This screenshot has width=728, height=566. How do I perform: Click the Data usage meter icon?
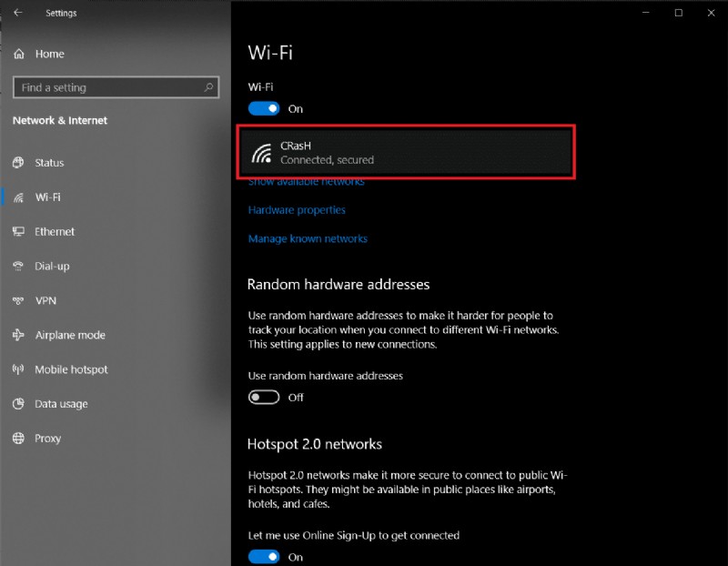pyautogui.click(x=21, y=404)
